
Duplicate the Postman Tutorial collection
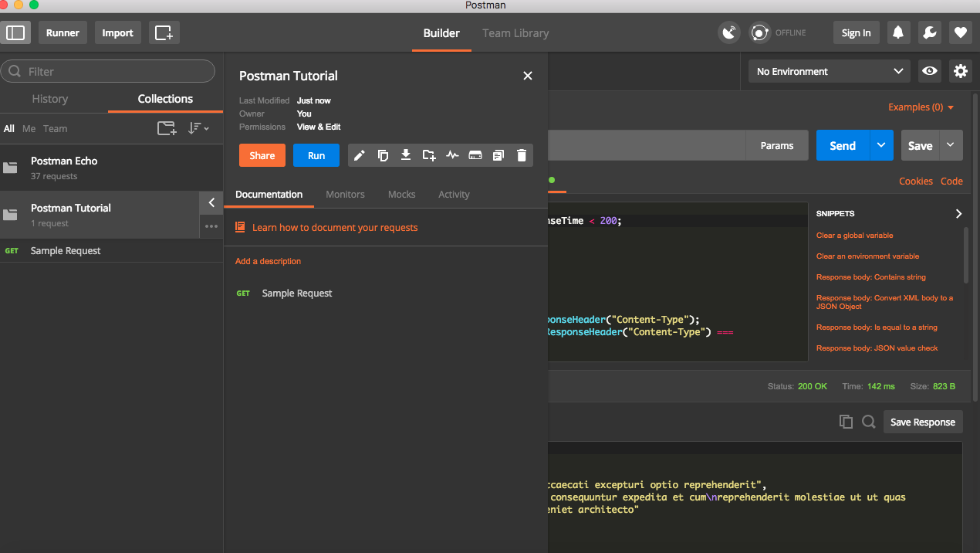point(383,155)
